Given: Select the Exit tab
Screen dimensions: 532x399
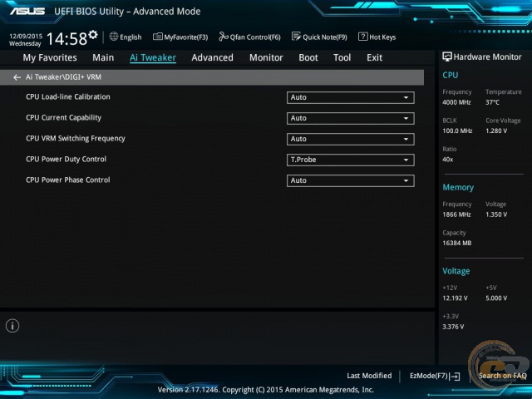Looking at the screenshot, I should tap(374, 57).
